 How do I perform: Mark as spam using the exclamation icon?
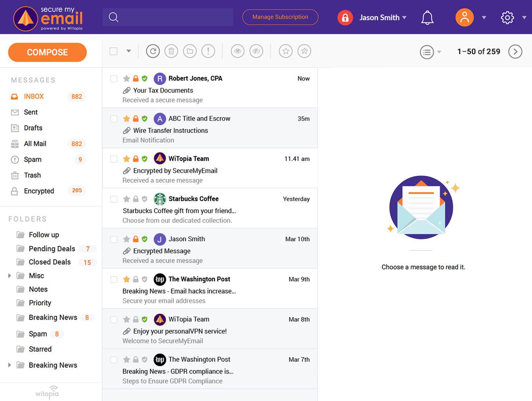click(x=208, y=51)
